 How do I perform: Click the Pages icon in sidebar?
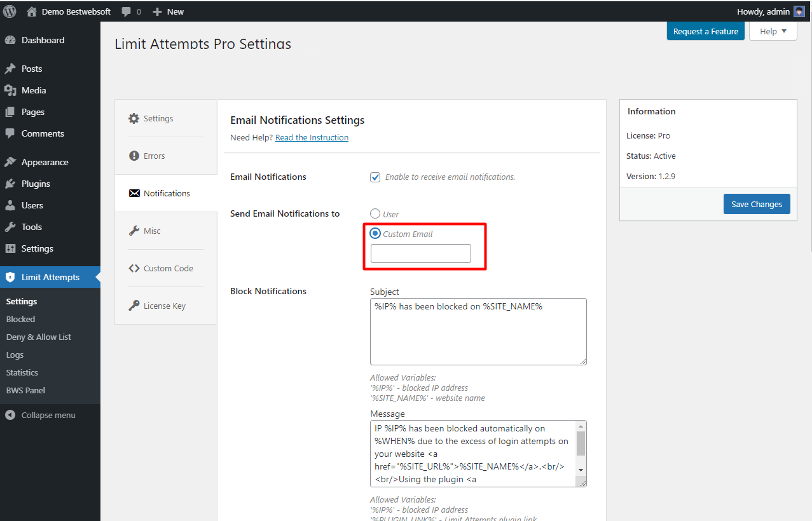tap(10, 112)
